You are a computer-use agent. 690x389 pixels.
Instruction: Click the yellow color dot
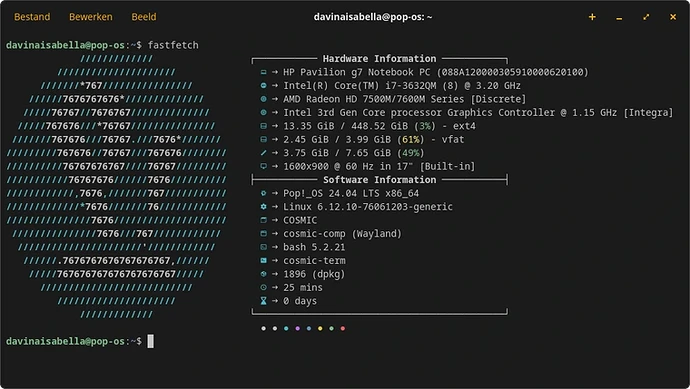click(320, 328)
